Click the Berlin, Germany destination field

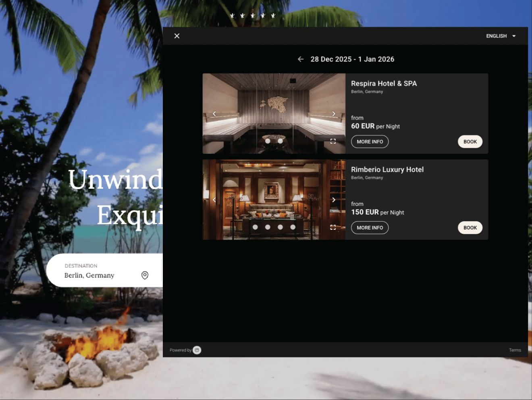[105, 271]
